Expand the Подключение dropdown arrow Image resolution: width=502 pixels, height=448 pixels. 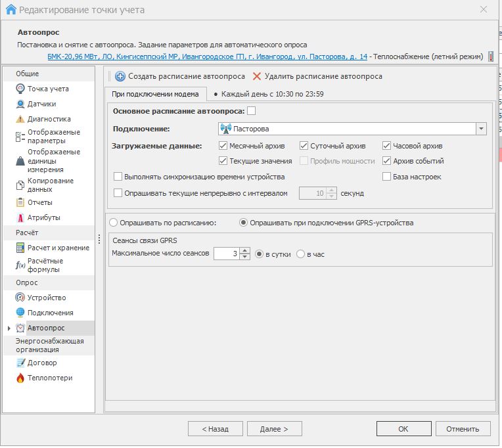click(x=481, y=129)
